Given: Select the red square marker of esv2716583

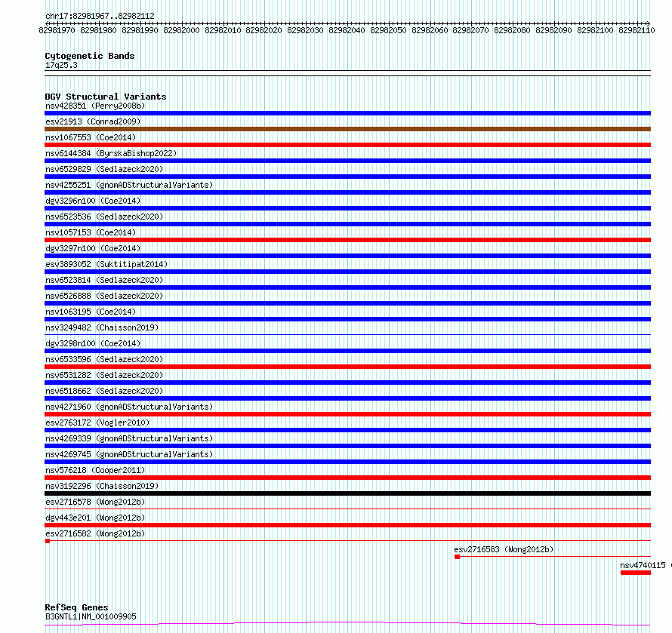Looking at the screenshot, I should click(458, 557).
